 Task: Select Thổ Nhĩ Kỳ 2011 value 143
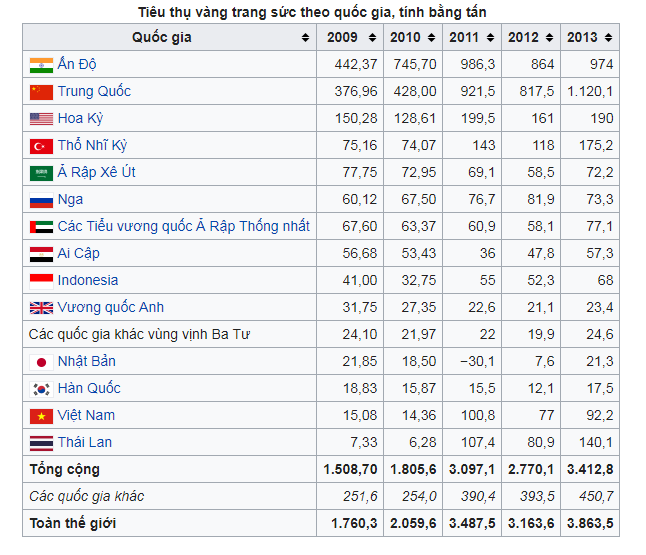(x=484, y=145)
